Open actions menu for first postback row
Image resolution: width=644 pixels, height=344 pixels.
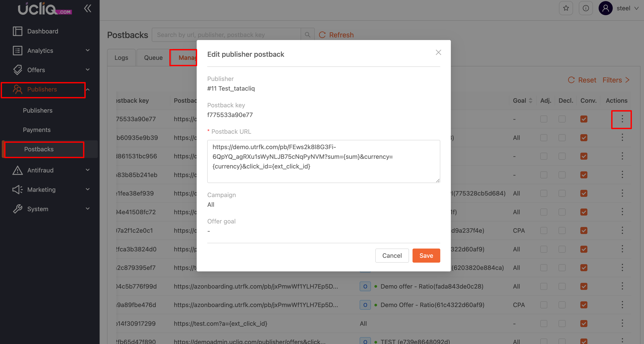622,119
